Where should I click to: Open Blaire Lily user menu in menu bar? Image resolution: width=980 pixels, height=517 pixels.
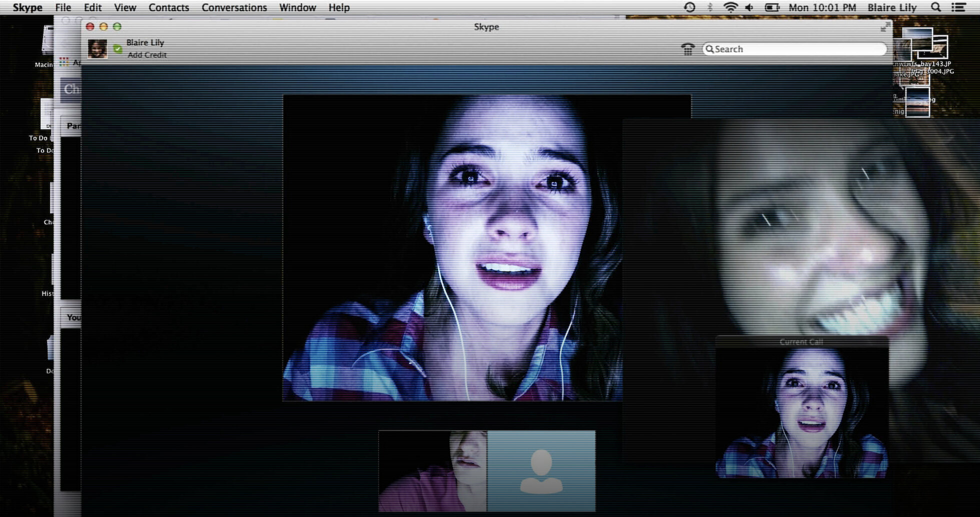click(x=892, y=7)
